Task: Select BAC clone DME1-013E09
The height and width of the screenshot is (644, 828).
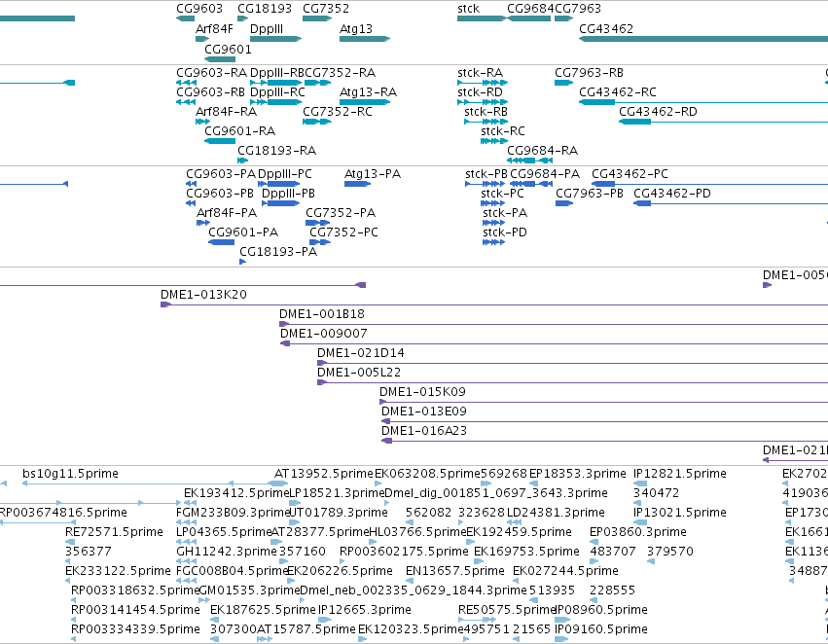Action: click(423, 411)
